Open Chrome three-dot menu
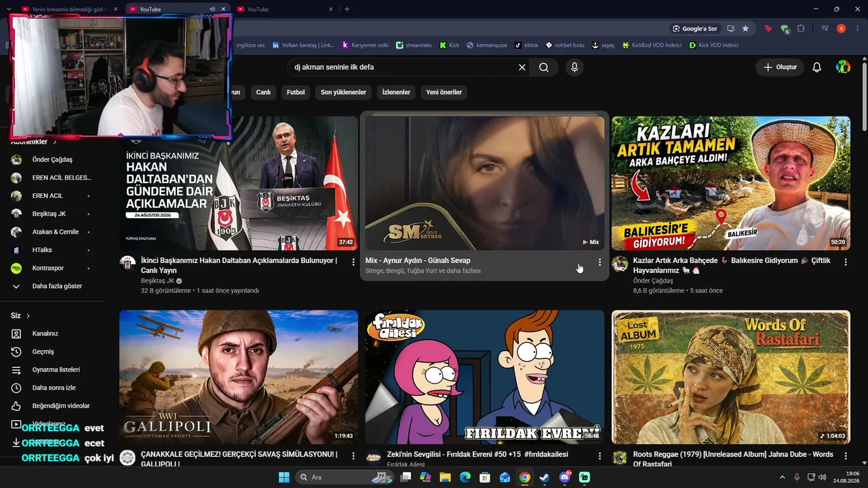 pyautogui.click(x=857, y=28)
